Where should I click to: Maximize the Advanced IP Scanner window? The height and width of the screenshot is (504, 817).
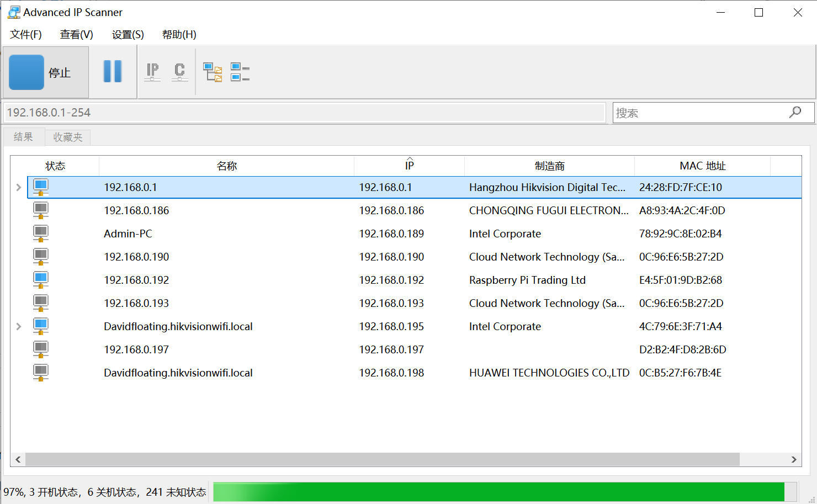pyautogui.click(x=758, y=12)
